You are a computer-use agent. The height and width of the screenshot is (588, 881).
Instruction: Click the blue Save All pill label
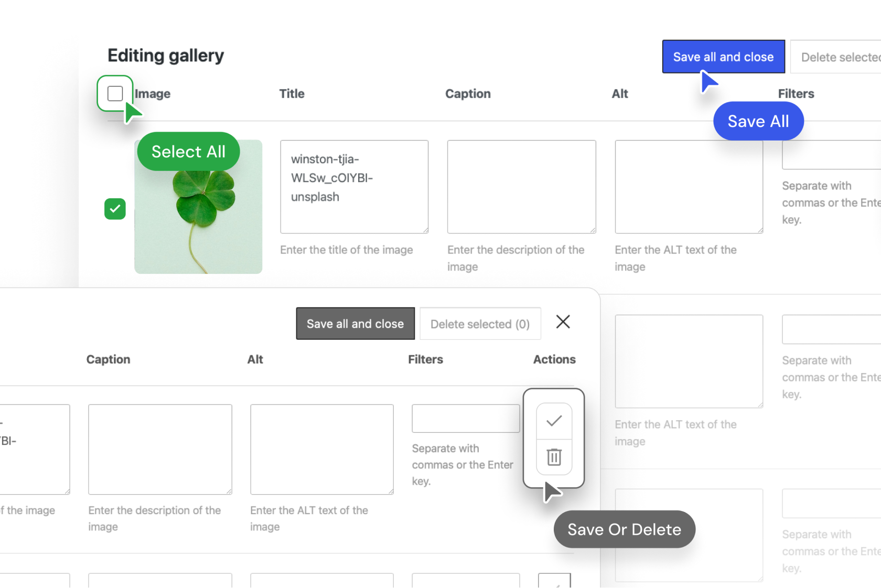[758, 121]
